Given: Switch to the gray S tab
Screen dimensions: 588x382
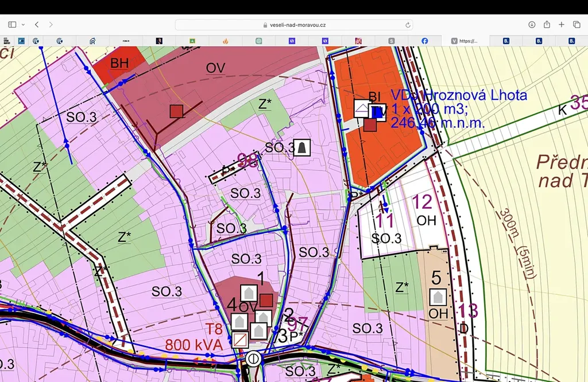Looking at the screenshot, I should pyautogui.click(x=392, y=41).
